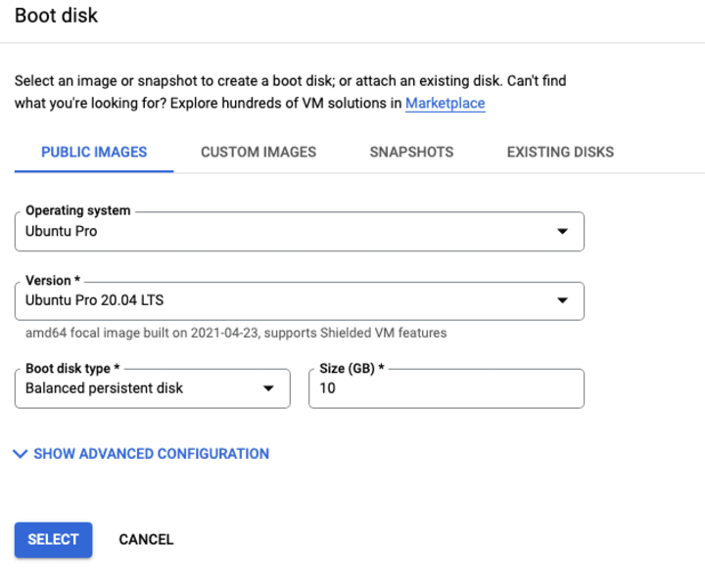Open the Snapshots tab
This screenshot has height=588, width=705.
411,152
